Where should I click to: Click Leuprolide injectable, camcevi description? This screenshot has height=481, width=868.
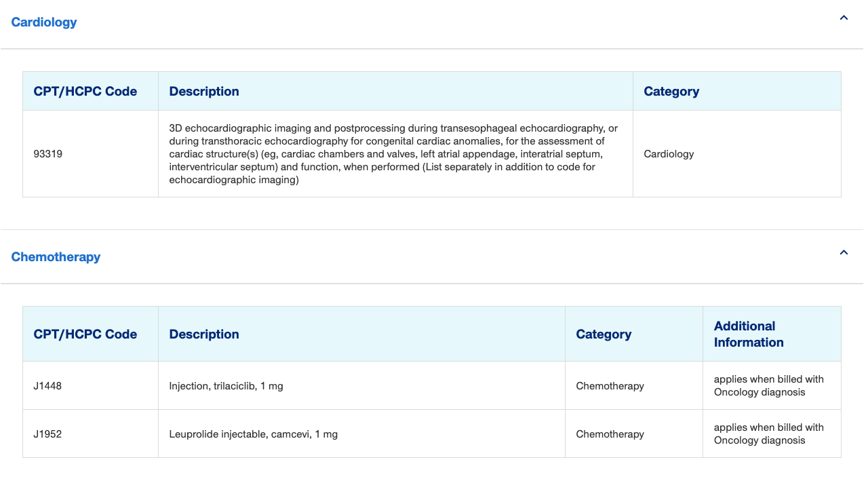pyautogui.click(x=253, y=434)
